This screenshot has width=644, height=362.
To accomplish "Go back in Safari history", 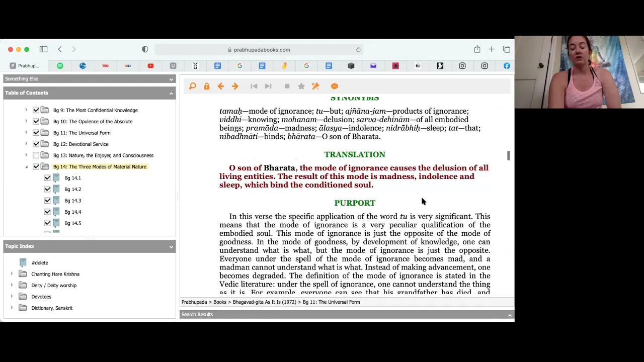I will point(59,49).
